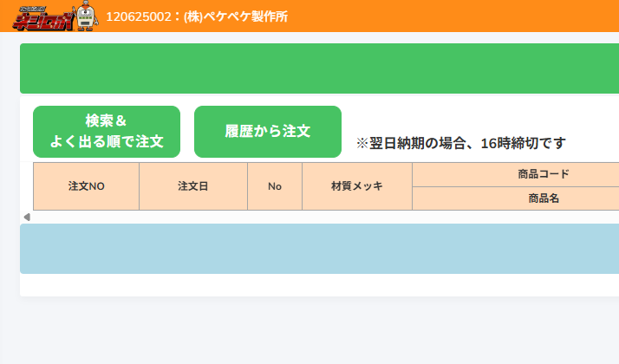The height and width of the screenshot is (364, 619).
Task: Click the No column header
Action: tap(275, 186)
